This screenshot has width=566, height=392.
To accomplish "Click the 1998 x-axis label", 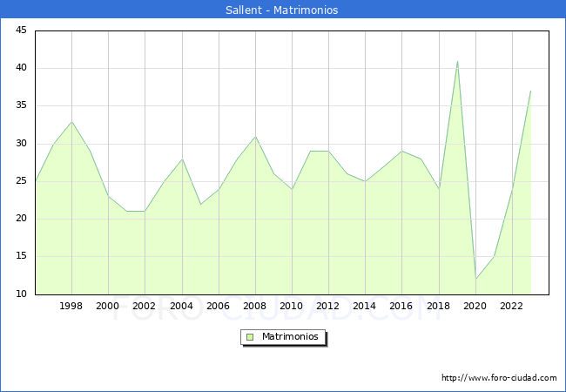I will tap(71, 306).
